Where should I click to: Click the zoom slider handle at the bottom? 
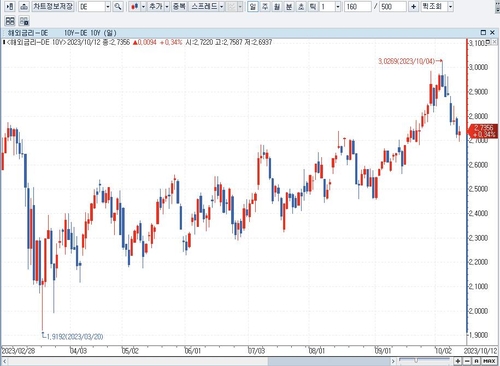click(x=416, y=360)
